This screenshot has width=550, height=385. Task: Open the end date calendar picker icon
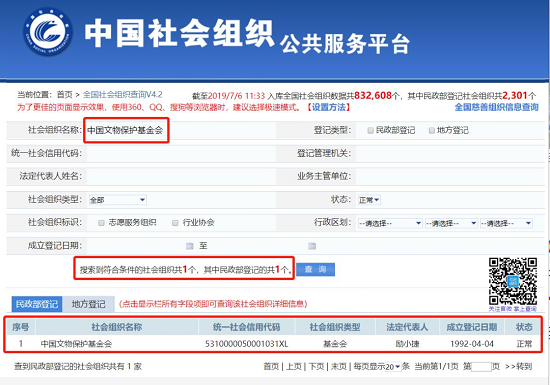[312, 246]
